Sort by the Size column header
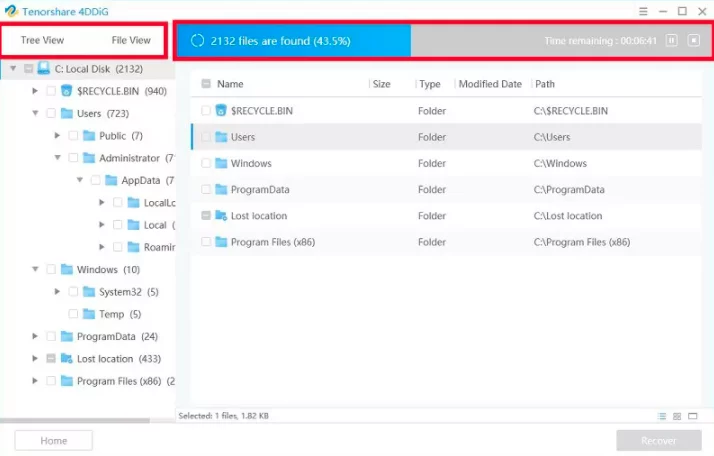This screenshot has height=456, width=714. click(x=381, y=84)
